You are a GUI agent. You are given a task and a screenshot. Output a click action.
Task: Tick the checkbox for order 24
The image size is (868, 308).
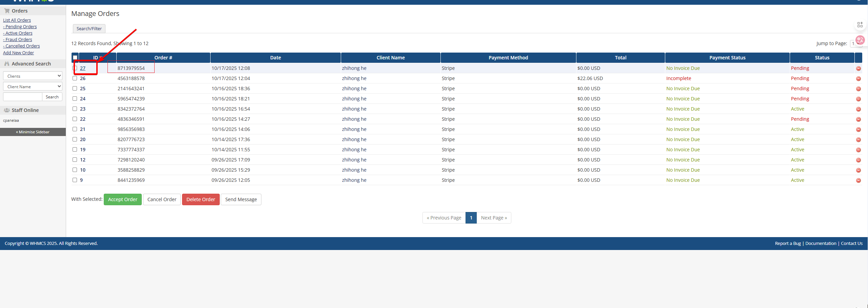pyautogui.click(x=75, y=99)
